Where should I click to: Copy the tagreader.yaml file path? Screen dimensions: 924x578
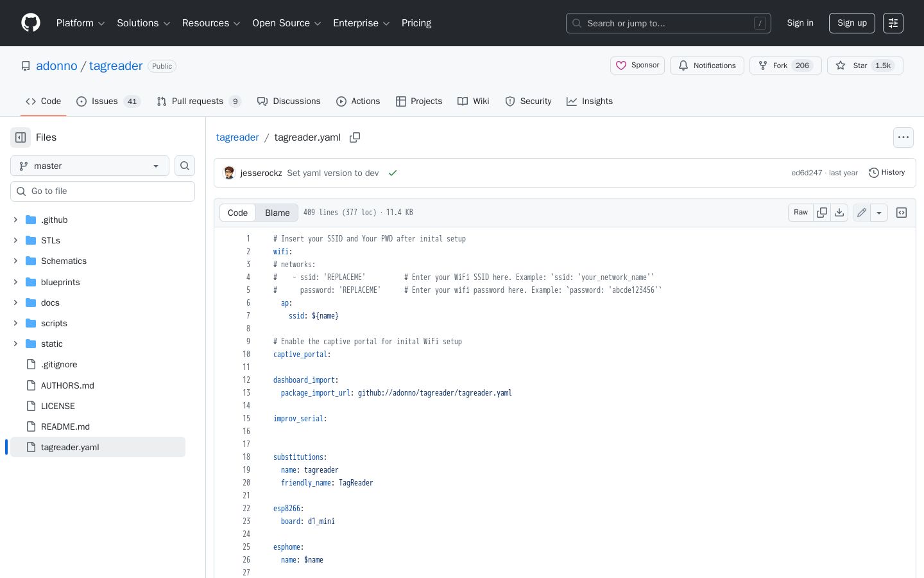point(355,137)
